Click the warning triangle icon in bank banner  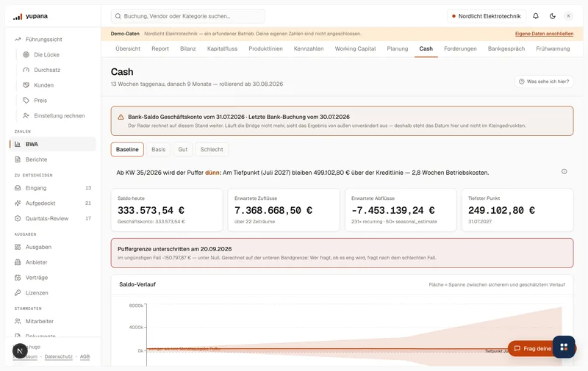[121, 117]
